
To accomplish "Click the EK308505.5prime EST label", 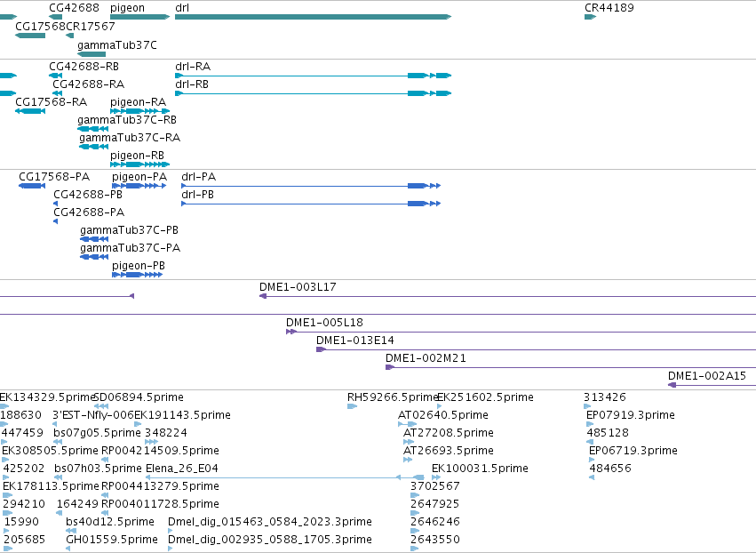I will (x=50, y=451).
